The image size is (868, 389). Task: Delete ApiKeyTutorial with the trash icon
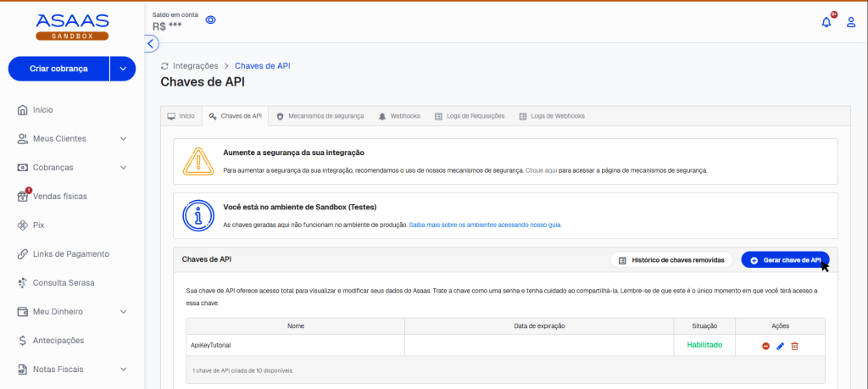click(x=795, y=346)
